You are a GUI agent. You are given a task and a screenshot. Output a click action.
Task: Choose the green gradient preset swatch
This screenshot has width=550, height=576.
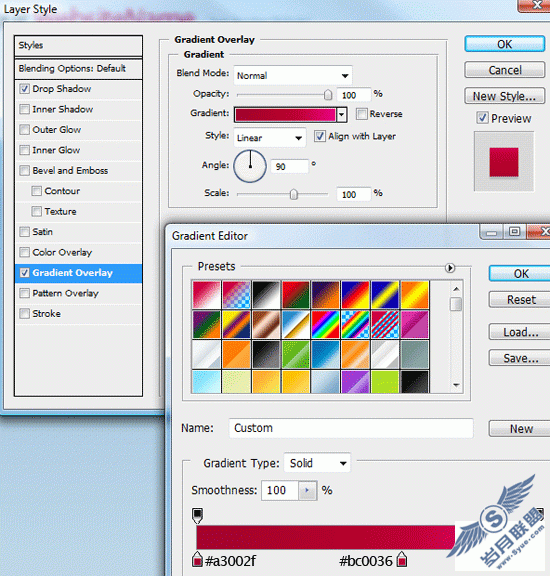[x=296, y=354]
